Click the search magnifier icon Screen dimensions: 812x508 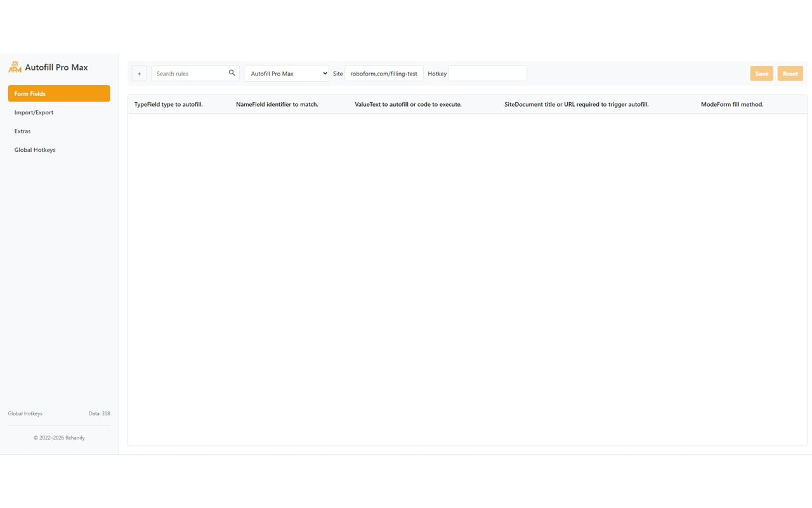[x=232, y=73]
